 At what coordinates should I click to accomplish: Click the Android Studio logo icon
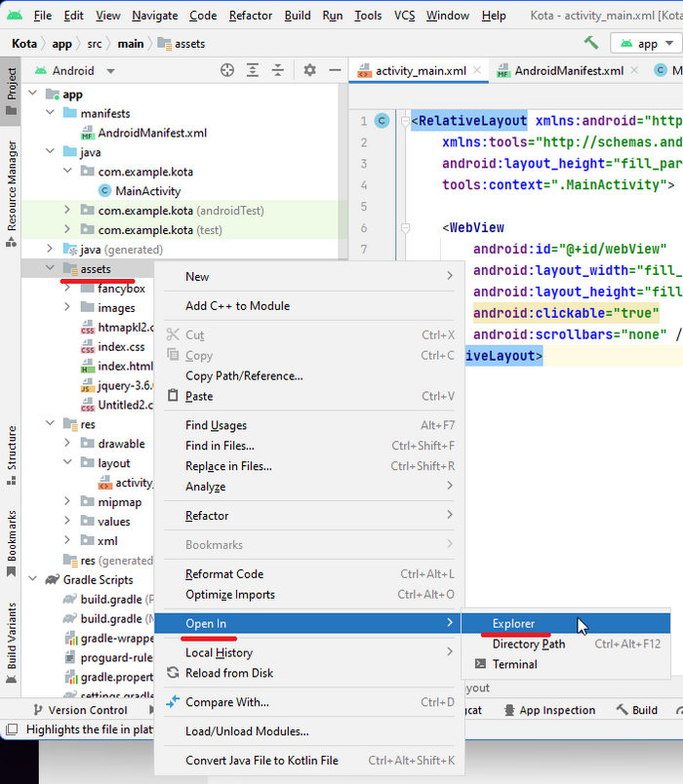click(14, 16)
